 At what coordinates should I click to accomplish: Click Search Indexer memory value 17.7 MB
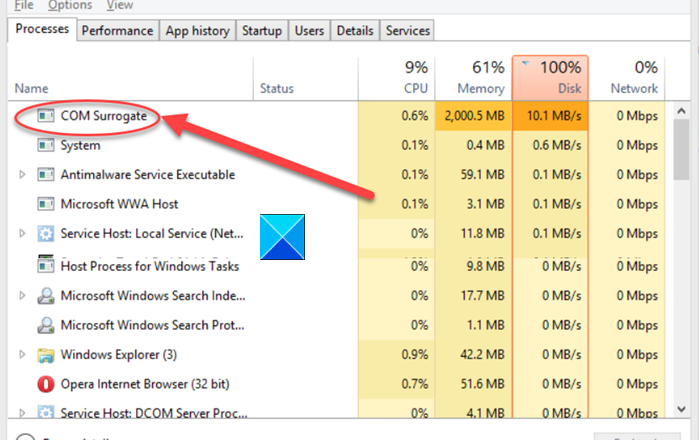(x=482, y=296)
